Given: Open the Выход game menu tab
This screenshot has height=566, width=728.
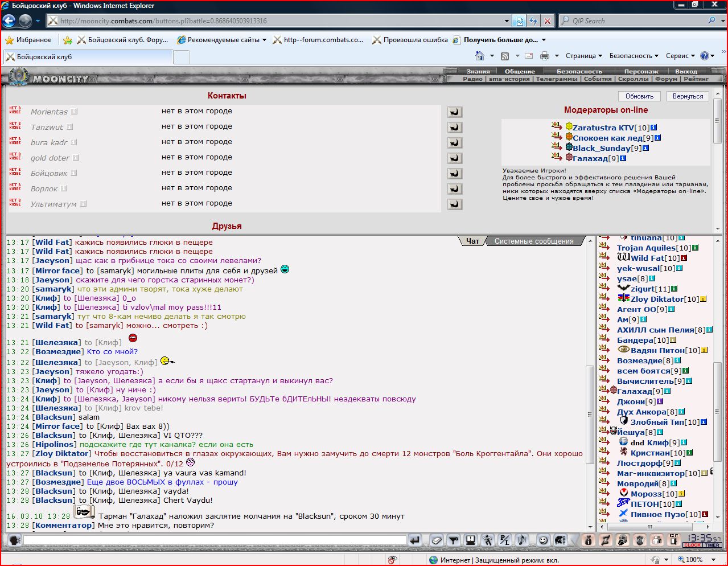Looking at the screenshot, I should click(686, 71).
